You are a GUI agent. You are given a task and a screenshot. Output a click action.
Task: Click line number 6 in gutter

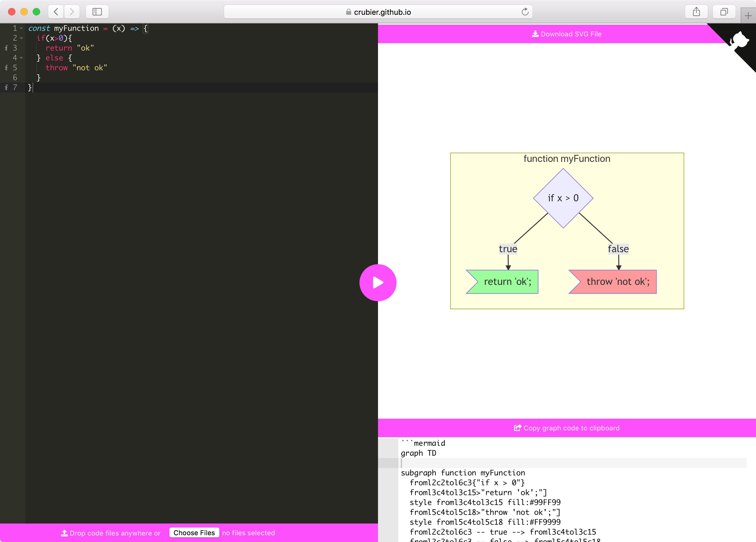(15, 78)
